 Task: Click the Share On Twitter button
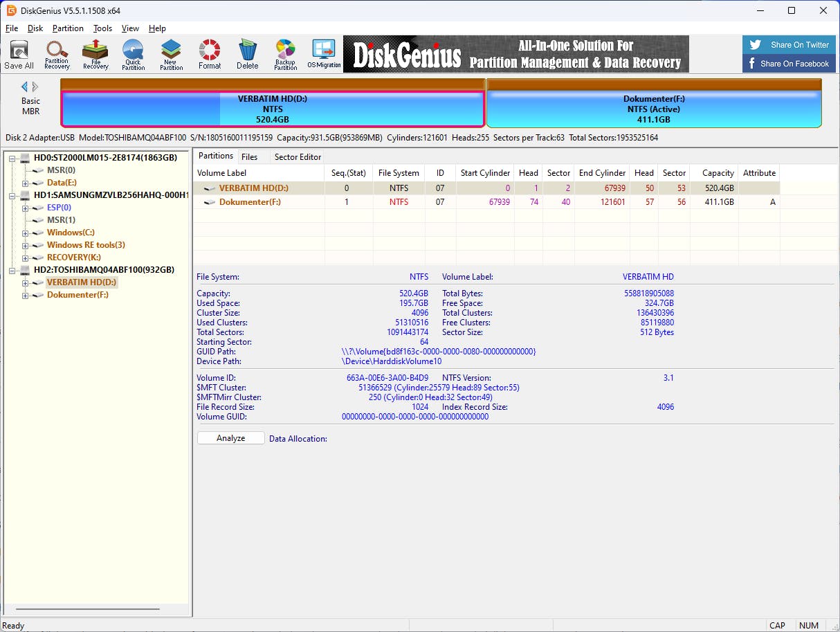click(789, 45)
